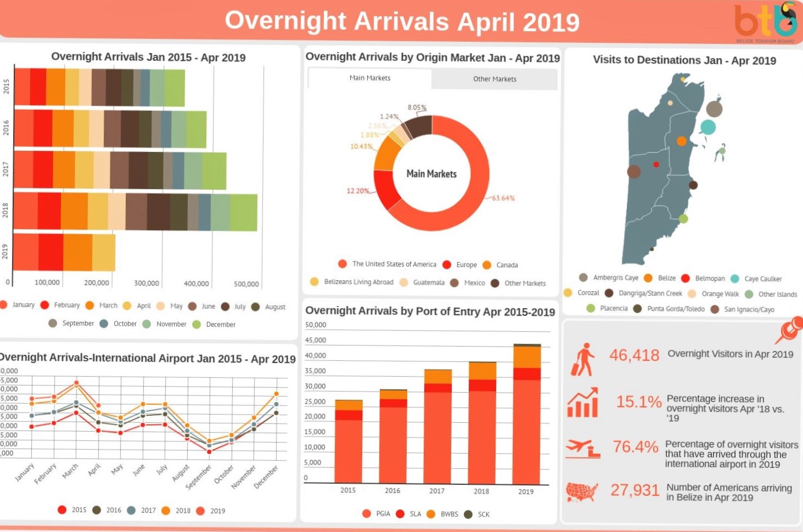Click the BTB toucan logo
This screenshot has height=532, width=803.
pos(766,21)
